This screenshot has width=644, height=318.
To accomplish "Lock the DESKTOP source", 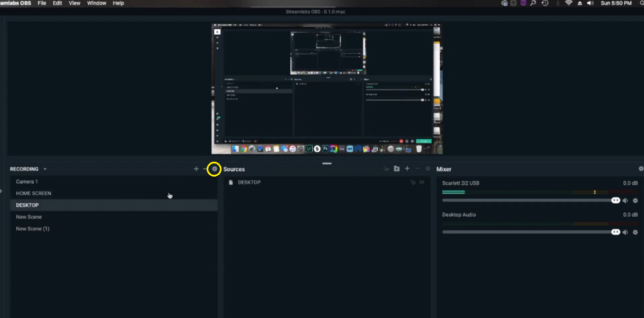I will click(x=412, y=182).
